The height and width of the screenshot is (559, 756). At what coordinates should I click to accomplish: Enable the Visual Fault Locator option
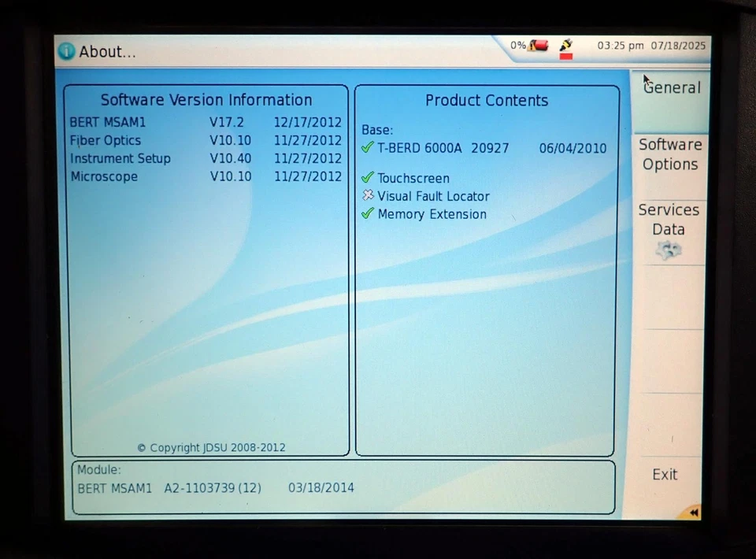tap(433, 196)
